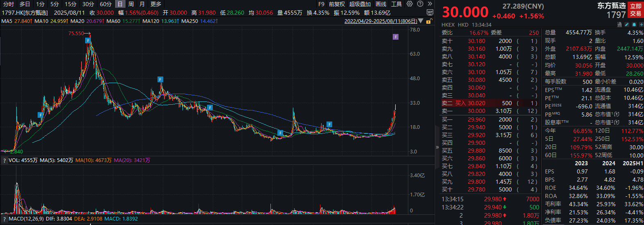Toggle the orange chart range lock
The height and width of the screenshot is (225, 644).
click(x=429, y=21)
